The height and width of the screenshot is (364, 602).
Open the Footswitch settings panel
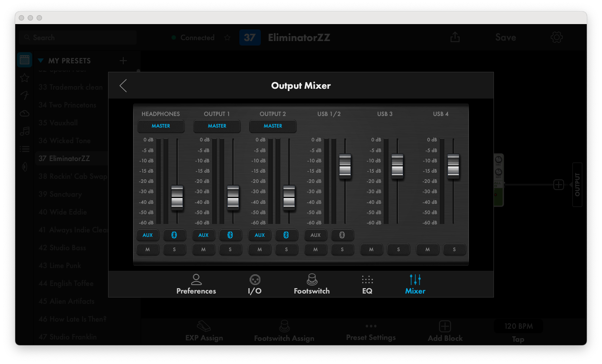[x=312, y=284]
